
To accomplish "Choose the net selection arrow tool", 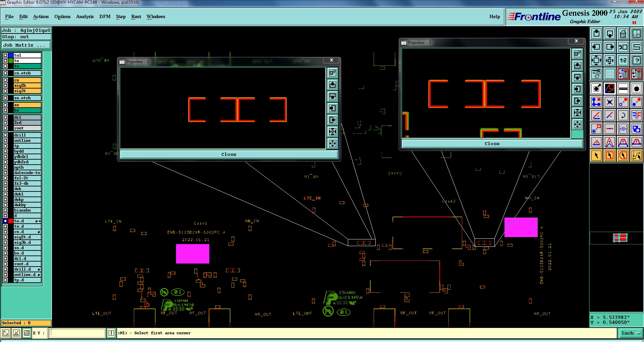I will click(636, 156).
